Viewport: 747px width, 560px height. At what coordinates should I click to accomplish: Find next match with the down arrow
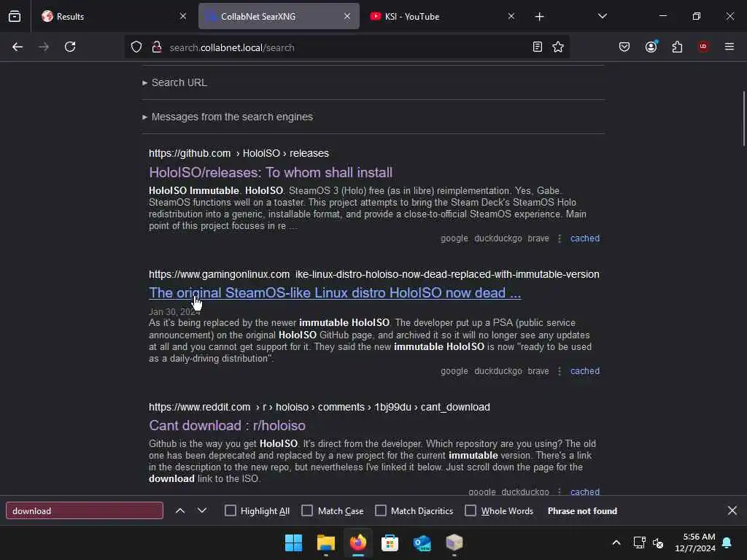(202, 510)
